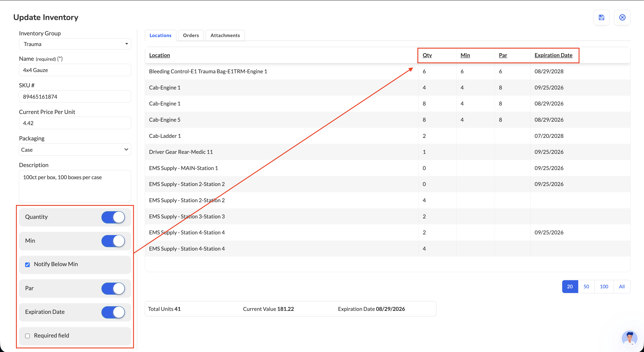Select Driver Gear Rear-Medic 11 row
Screen dimensions: 644x352
[x=388, y=152]
